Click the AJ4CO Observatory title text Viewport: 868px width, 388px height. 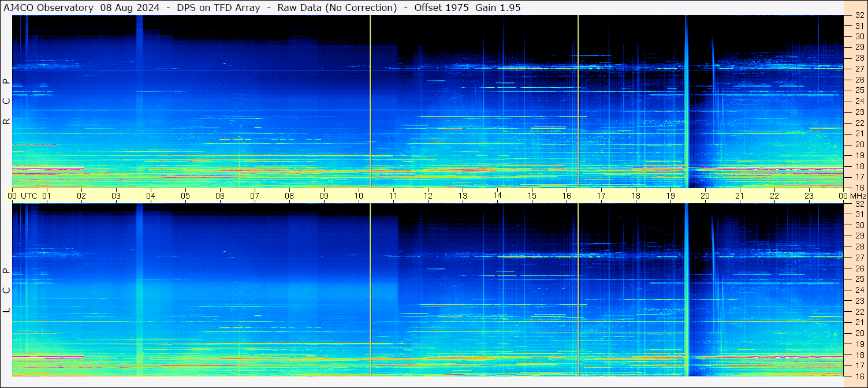[x=49, y=8]
